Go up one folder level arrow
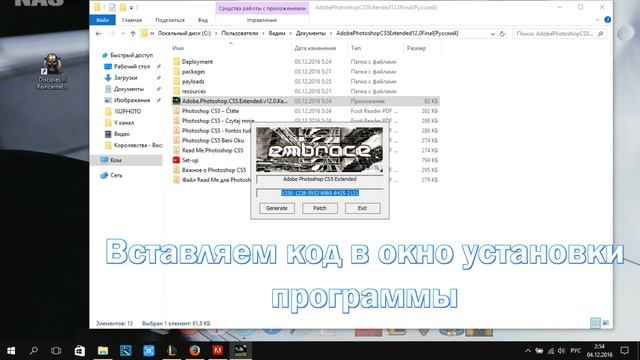The width and height of the screenshot is (640, 360). pyautogui.click(x=133, y=33)
